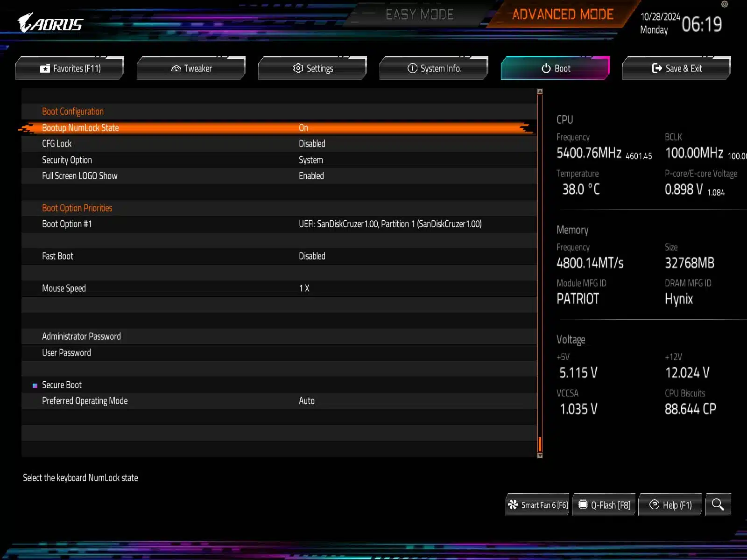This screenshot has width=747, height=560.
Task: Click the info icon on System Info. tab
Action: point(412,68)
